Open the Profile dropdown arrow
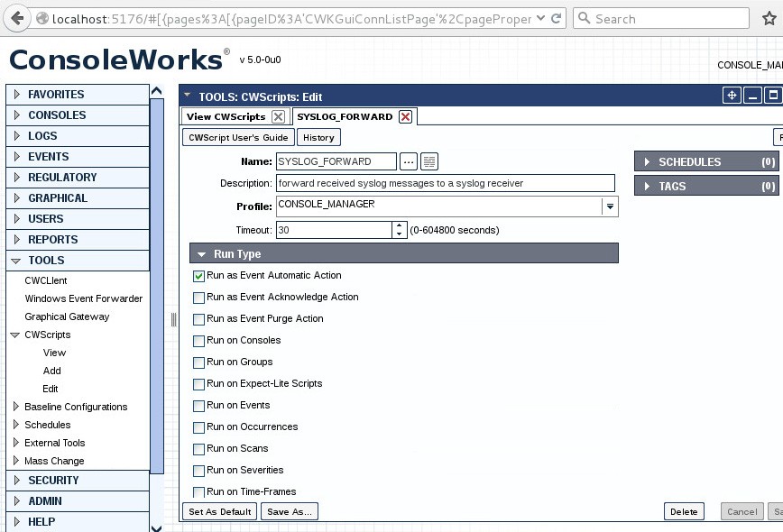The image size is (783, 532). (x=610, y=206)
